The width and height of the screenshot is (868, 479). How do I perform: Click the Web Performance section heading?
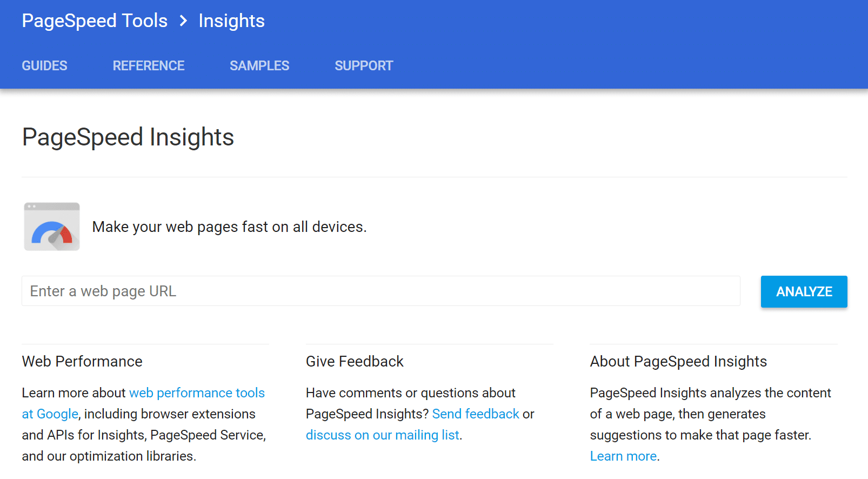82,361
